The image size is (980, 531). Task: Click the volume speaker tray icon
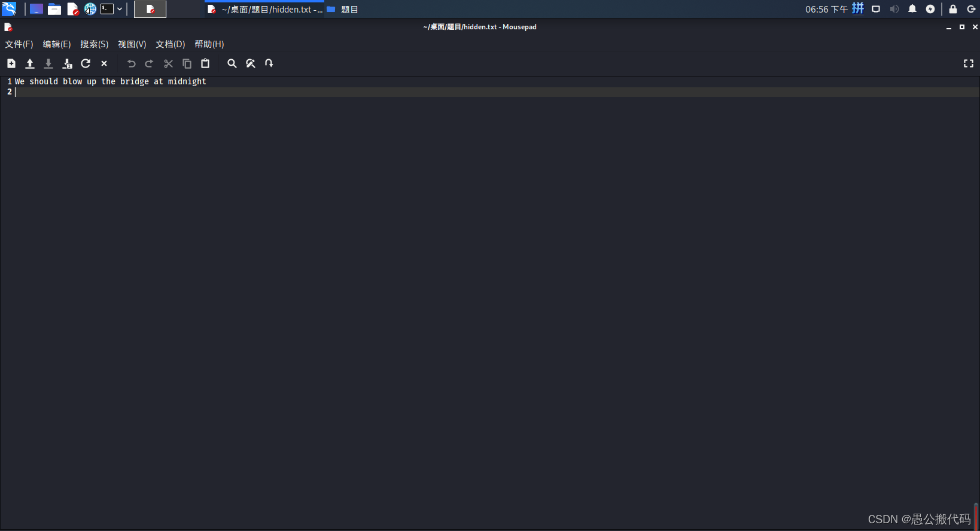[894, 9]
